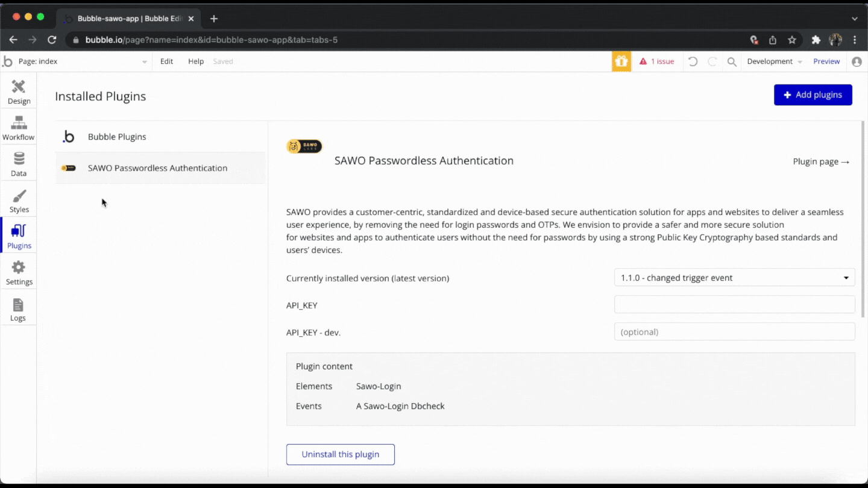
Task: Open the 1 issue warning
Action: pos(657,61)
